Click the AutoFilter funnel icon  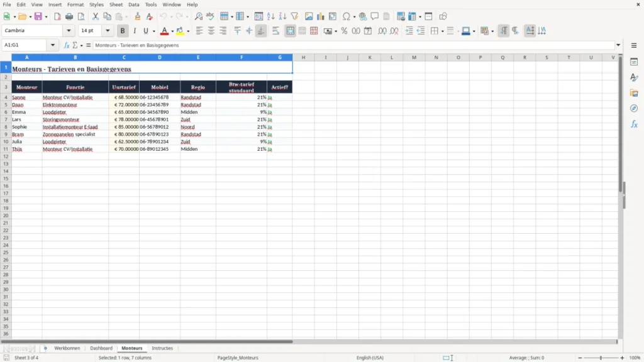(x=294, y=16)
